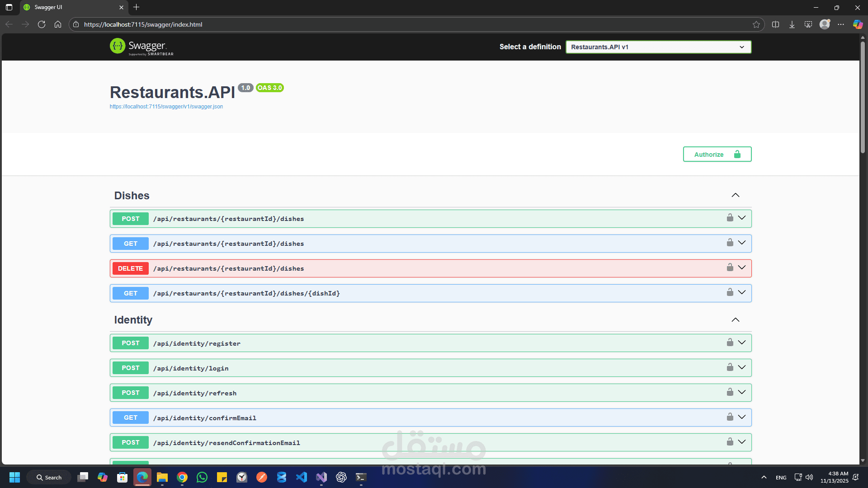The image size is (868, 488).
Task: Click lock icon on GET restaurant dishes list row
Action: coord(730,243)
